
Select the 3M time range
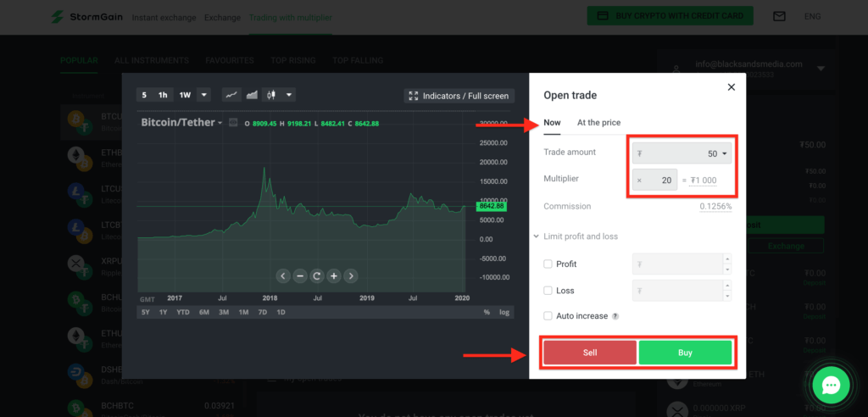[224, 313]
